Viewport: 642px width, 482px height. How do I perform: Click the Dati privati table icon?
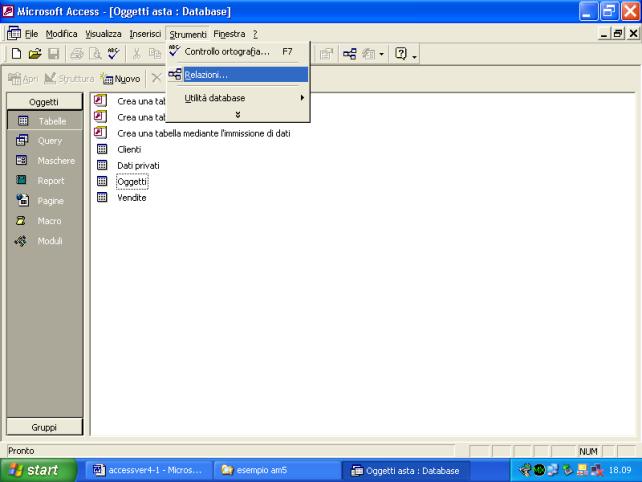click(x=102, y=165)
